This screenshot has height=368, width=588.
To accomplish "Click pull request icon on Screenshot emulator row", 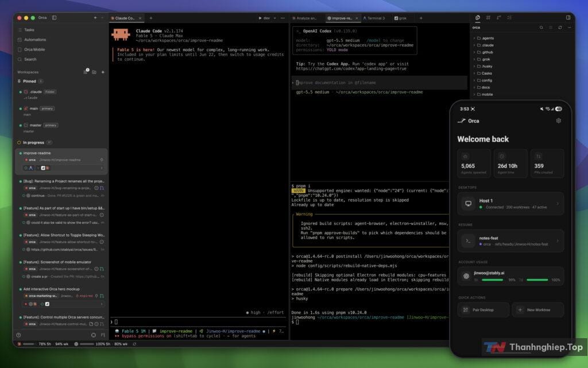I will click(x=102, y=269).
